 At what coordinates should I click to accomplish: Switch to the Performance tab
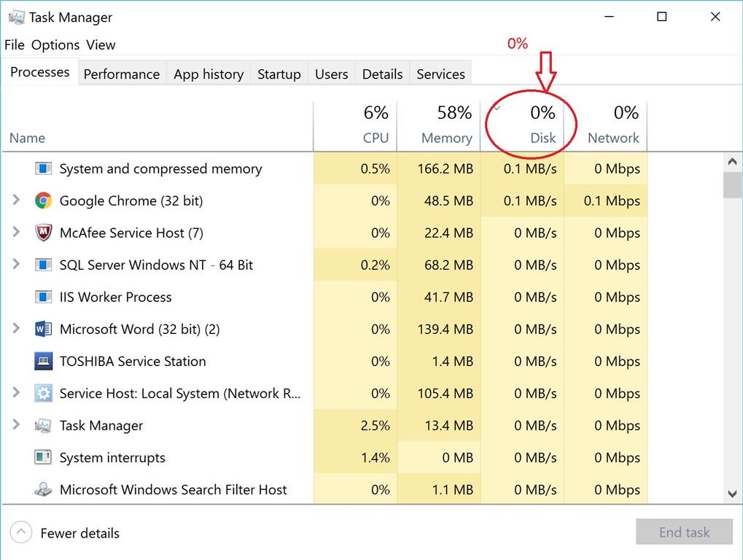click(121, 74)
